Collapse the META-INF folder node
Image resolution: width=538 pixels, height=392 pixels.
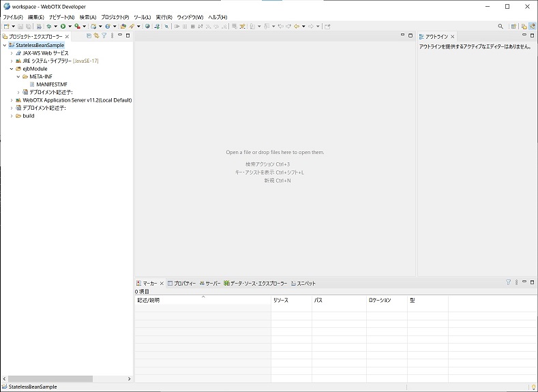pos(18,76)
